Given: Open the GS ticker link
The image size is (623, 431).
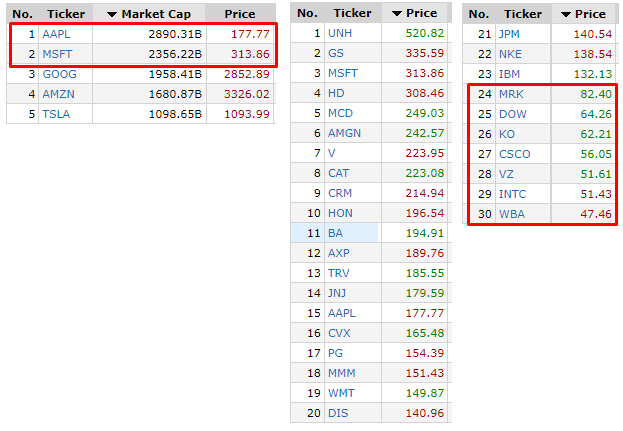Looking at the screenshot, I should pyautogui.click(x=336, y=53).
